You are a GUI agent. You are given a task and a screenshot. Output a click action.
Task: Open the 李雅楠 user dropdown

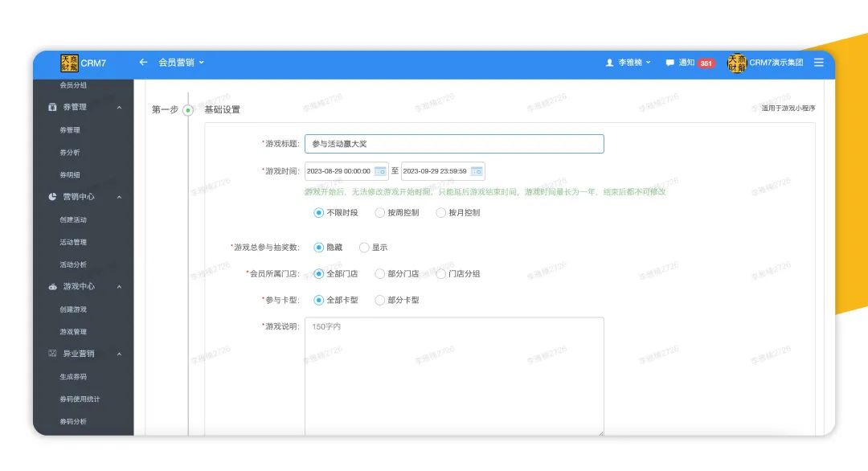pyautogui.click(x=634, y=63)
